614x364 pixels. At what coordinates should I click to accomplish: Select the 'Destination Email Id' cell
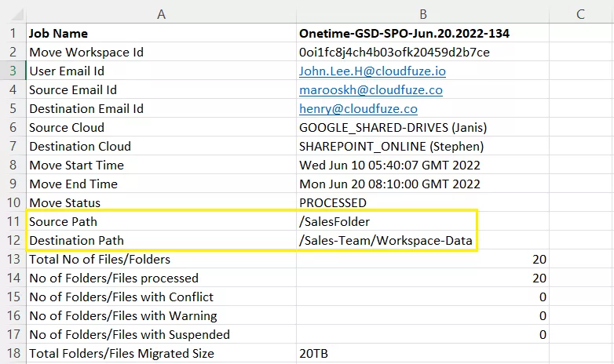click(161, 108)
